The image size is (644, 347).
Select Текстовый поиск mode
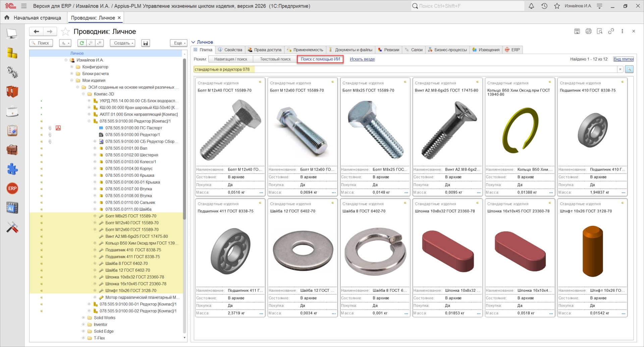pos(275,59)
